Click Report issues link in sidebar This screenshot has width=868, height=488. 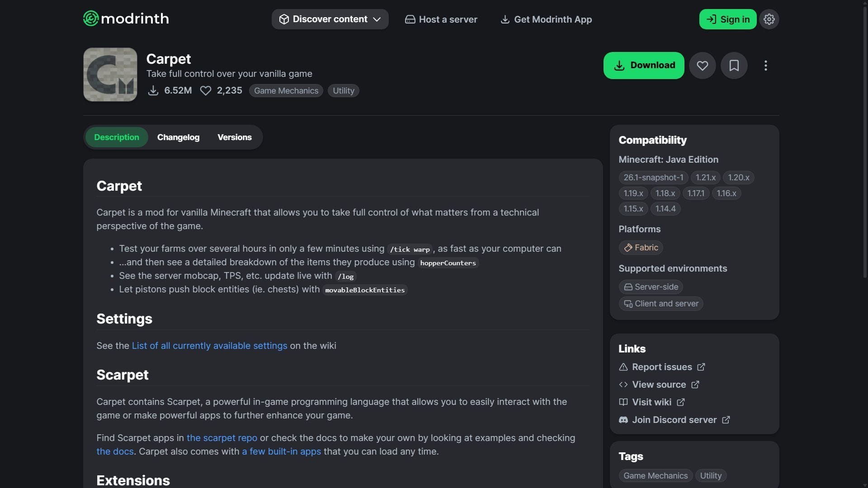661,367
